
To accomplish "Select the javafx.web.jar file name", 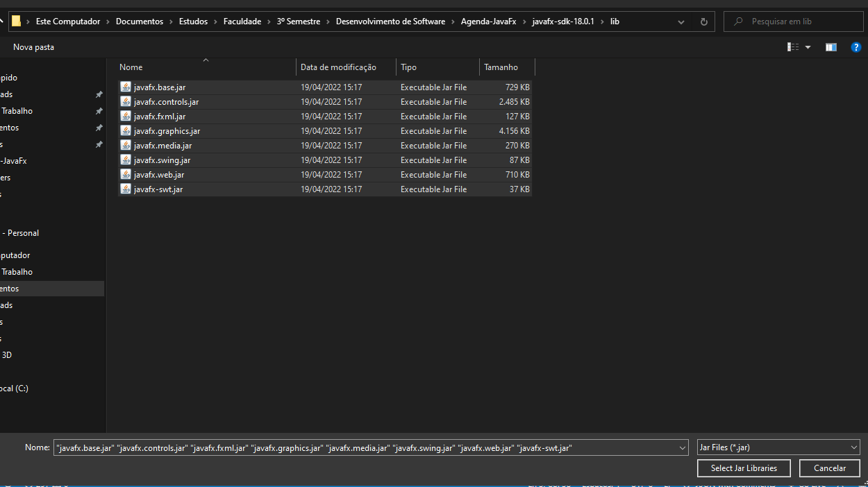I will click(159, 175).
